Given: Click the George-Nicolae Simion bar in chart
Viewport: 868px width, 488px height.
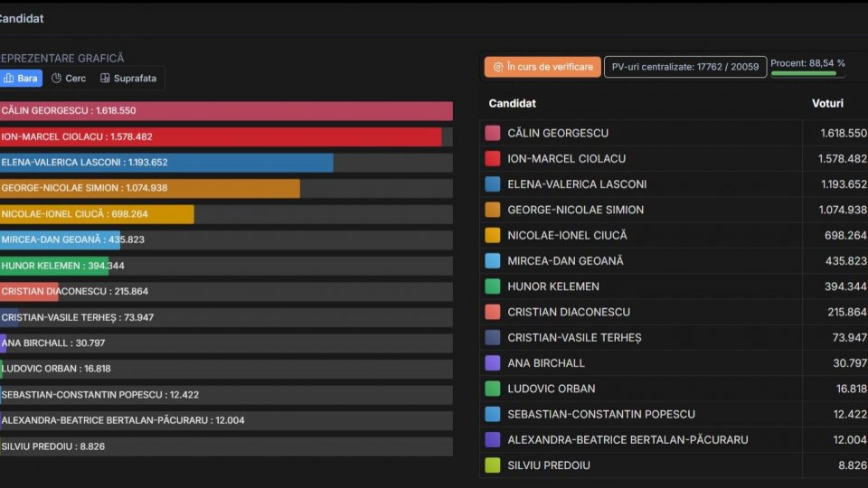Looking at the screenshot, I should (x=149, y=188).
